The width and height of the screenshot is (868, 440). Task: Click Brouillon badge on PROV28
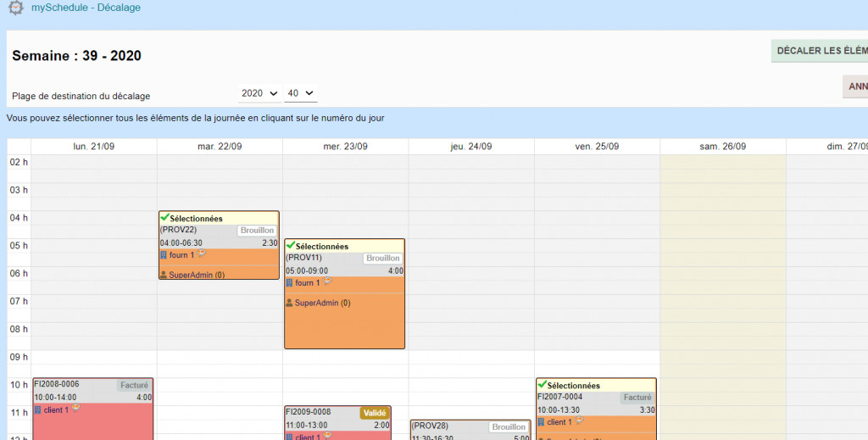click(509, 426)
